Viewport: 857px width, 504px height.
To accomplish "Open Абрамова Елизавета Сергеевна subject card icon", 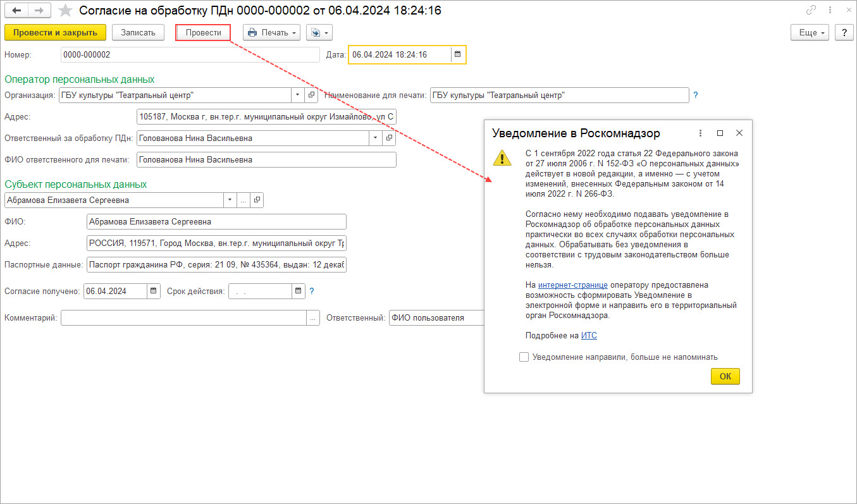I will click(257, 200).
